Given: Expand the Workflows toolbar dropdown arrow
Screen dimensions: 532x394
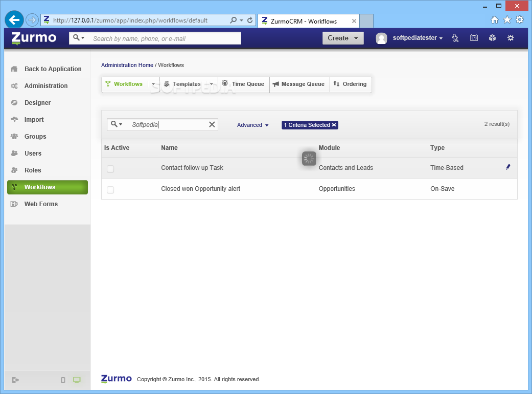Looking at the screenshot, I should point(153,84).
